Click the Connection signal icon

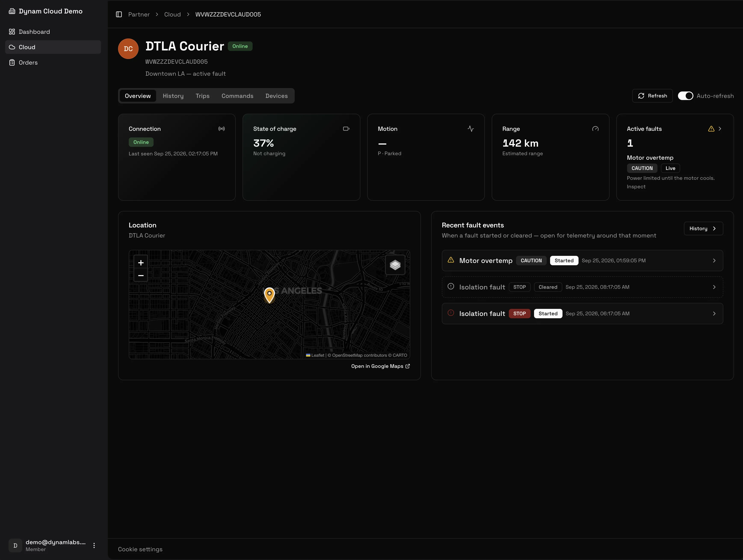coord(222,129)
